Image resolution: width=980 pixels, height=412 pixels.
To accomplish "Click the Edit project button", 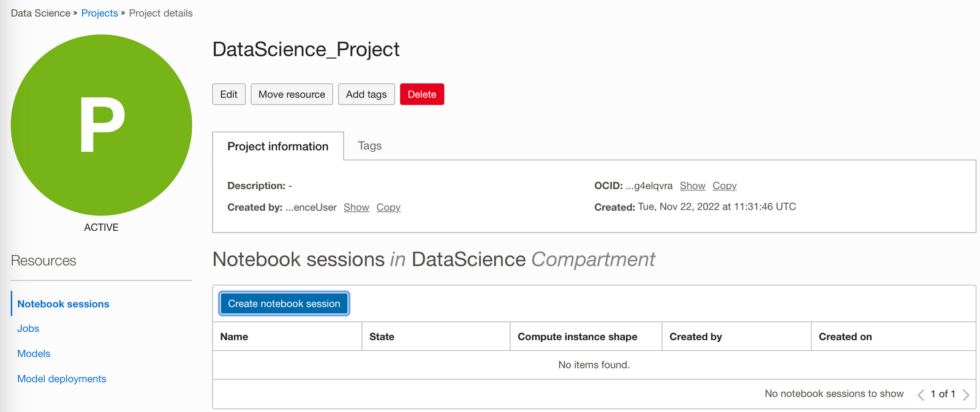I will [228, 94].
